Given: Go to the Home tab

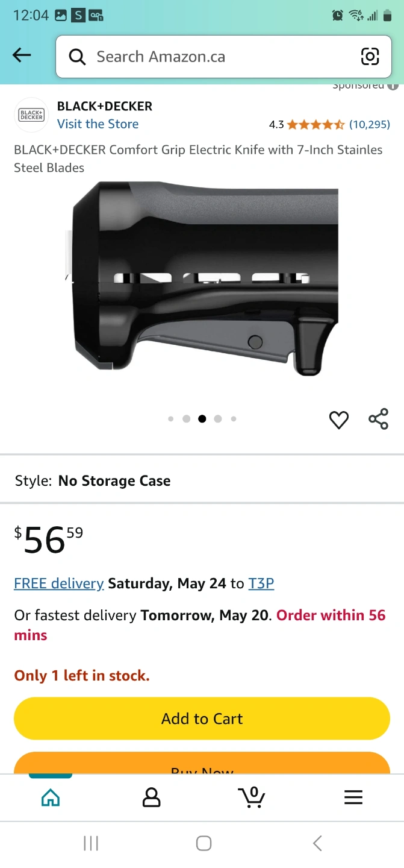Looking at the screenshot, I should [51, 797].
